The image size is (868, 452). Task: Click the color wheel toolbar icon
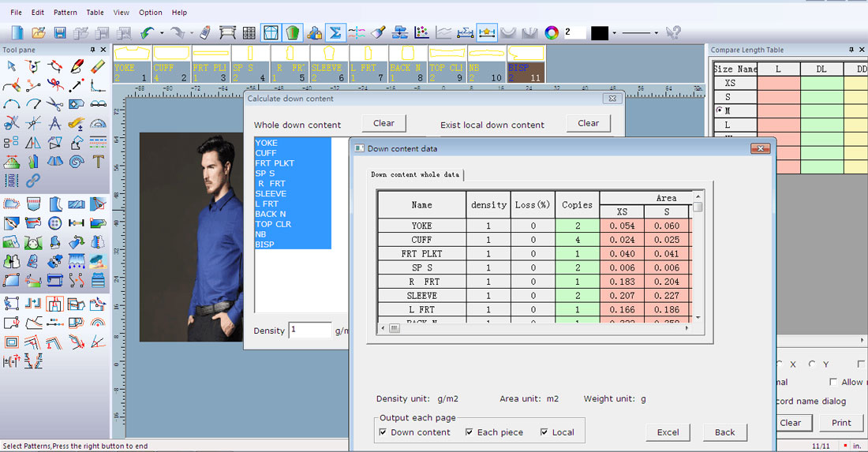pyautogui.click(x=552, y=32)
